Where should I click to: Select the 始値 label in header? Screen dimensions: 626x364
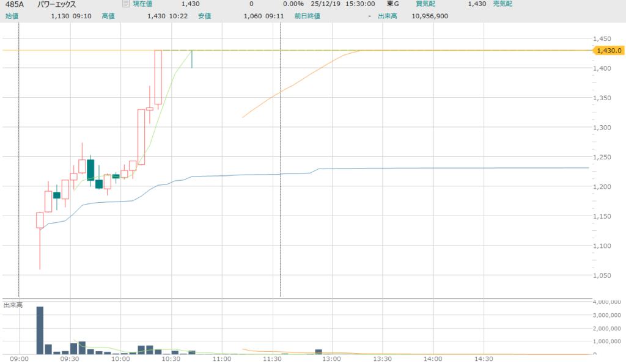[x=12, y=16]
